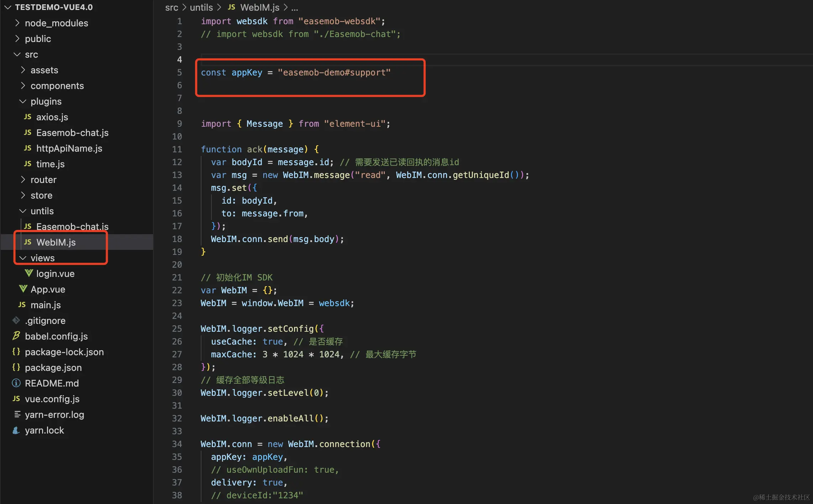
Task: Place cursor on the appKey string value
Action: pos(334,73)
